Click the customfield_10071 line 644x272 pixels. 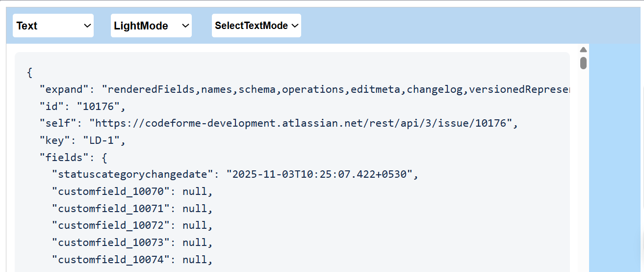[131, 208]
